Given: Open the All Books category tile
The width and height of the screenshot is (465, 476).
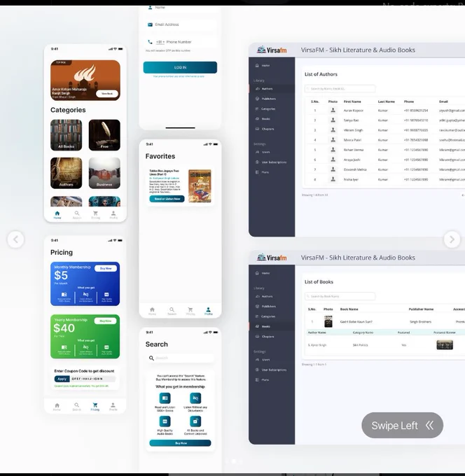Looking at the screenshot, I should 67,135.
